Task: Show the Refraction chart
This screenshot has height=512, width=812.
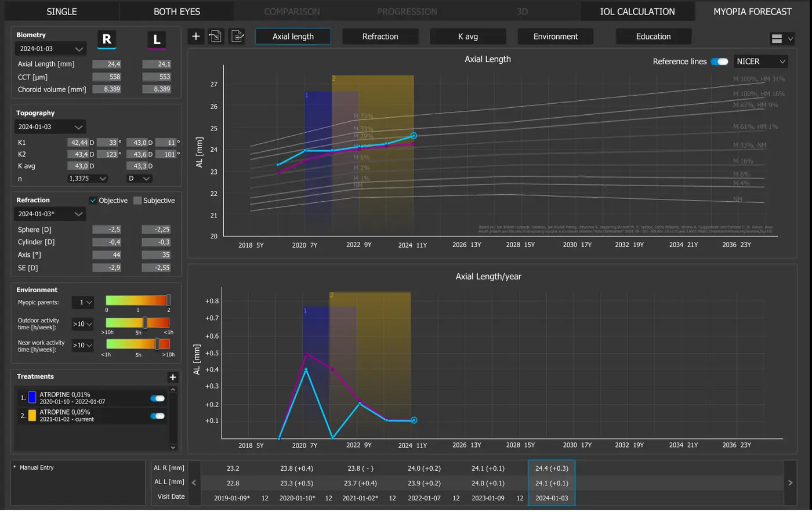Action: [x=380, y=37]
